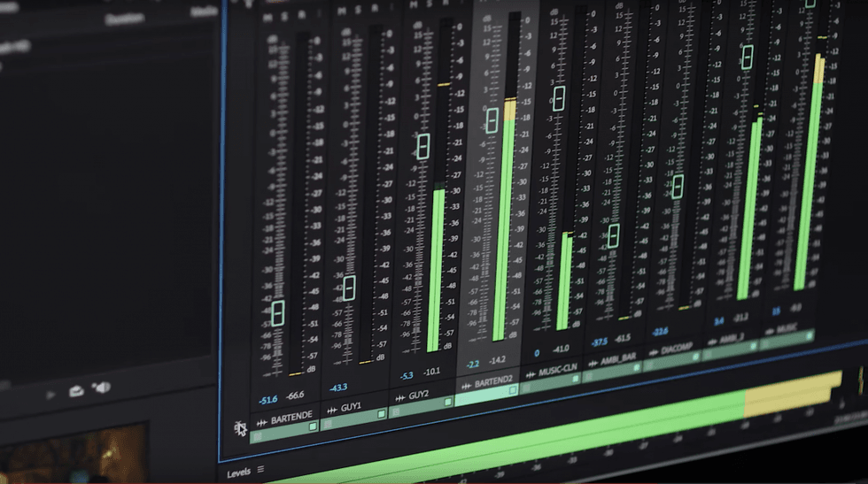This screenshot has height=484, width=868.
Task: Click the BARTENDE volume fader handle
Action: [x=278, y=313]
